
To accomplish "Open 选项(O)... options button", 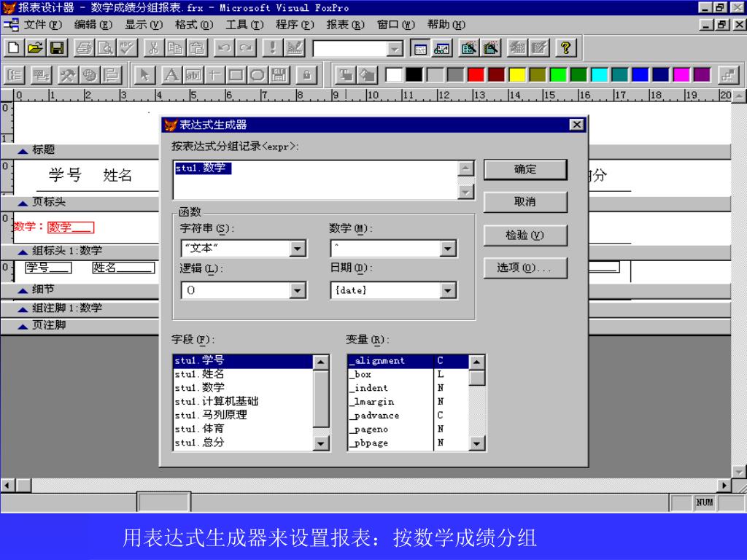I will coord(525,268).
